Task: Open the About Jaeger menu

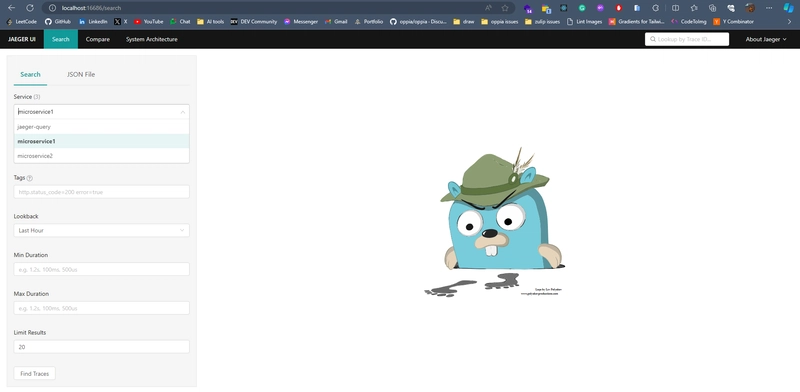Action: pos(766,39)
